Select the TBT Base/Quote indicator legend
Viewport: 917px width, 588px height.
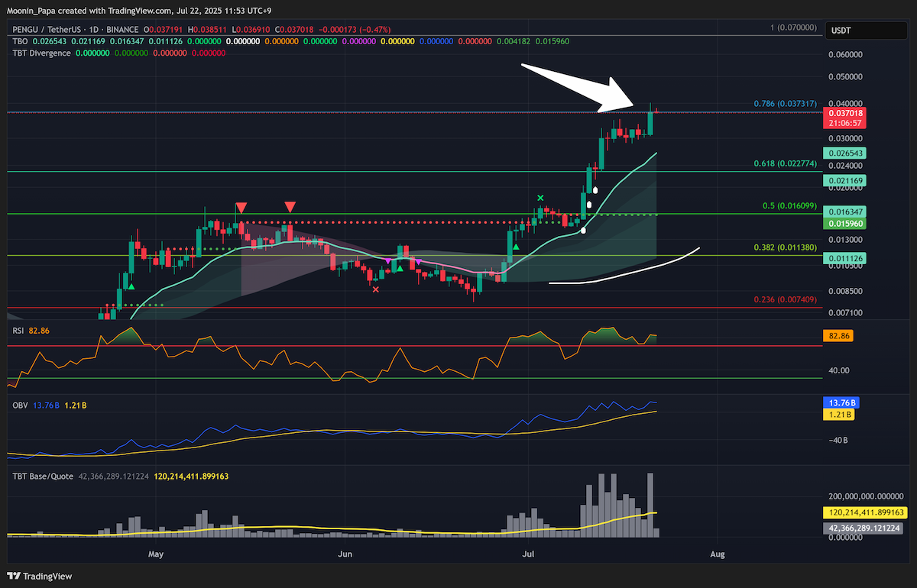[42, 476]
